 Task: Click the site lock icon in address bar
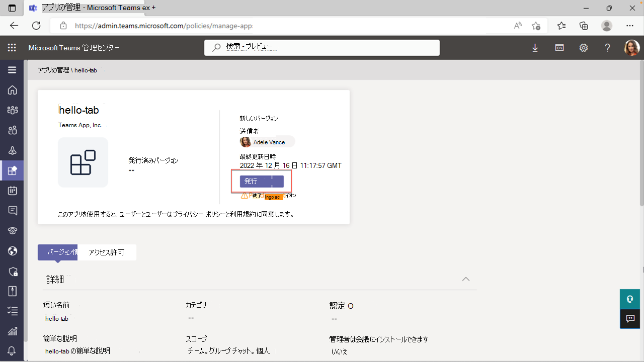click(63, 26)
